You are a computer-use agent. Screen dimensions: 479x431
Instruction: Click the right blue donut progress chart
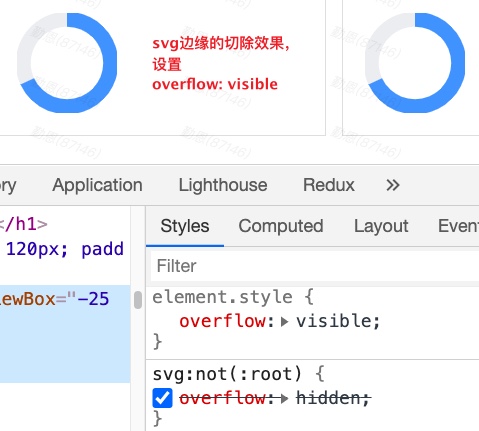click(415, 63)
